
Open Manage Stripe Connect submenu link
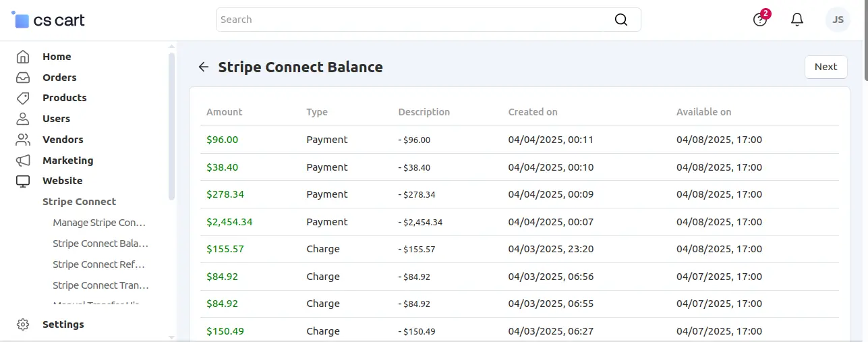[99, 223]
